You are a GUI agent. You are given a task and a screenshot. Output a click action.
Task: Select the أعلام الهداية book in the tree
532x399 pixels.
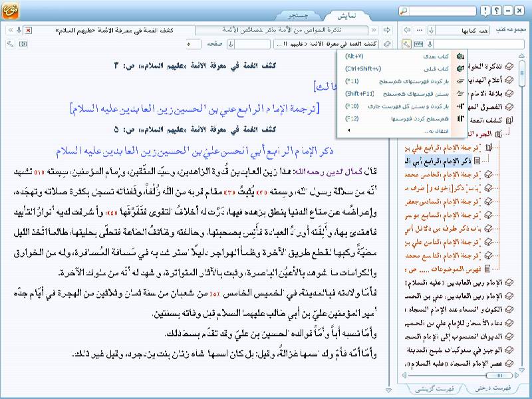click(491, 80)
